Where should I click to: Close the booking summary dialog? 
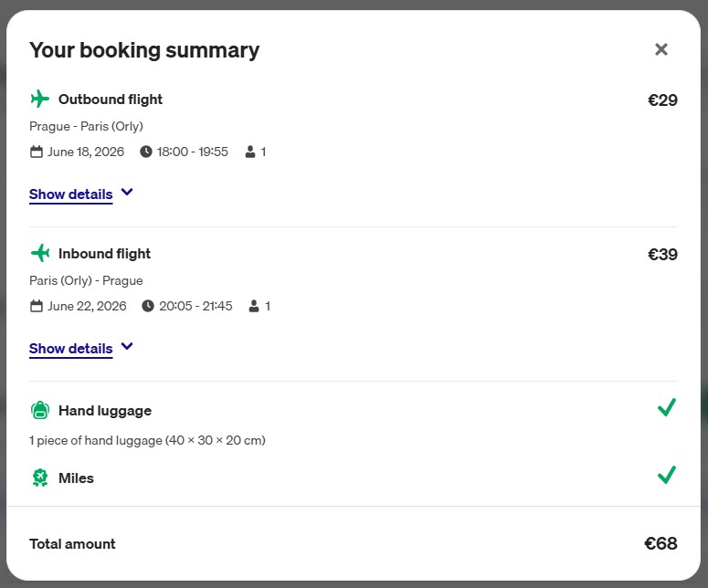coord(661,49)
